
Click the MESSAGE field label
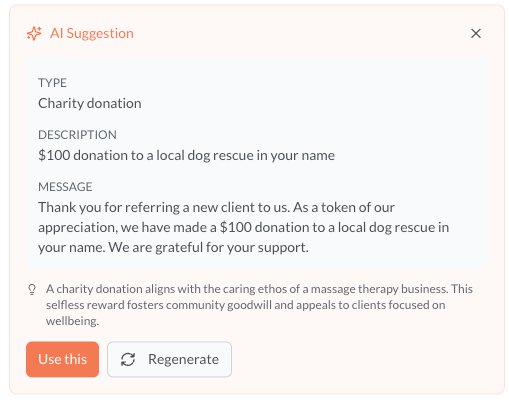click(65, 187)
